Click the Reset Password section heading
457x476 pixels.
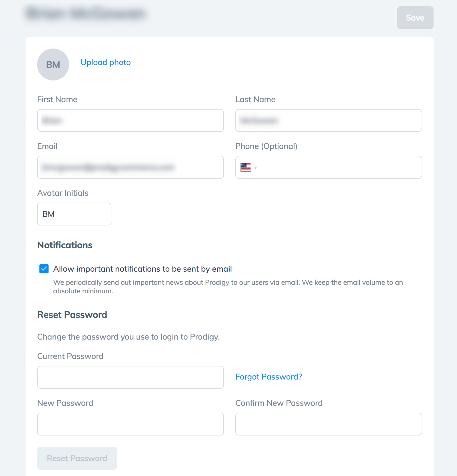tap(72, 315)
